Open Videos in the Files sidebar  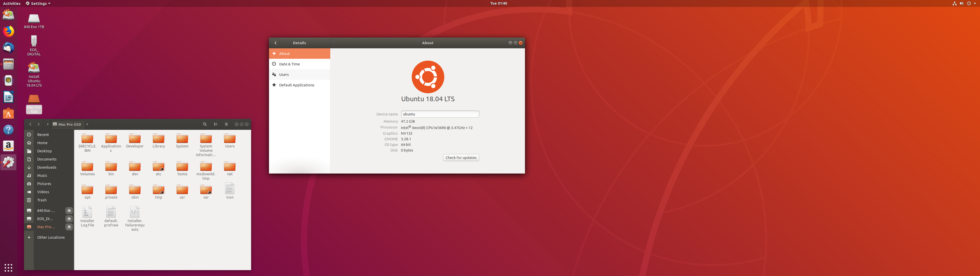point(50,192)
